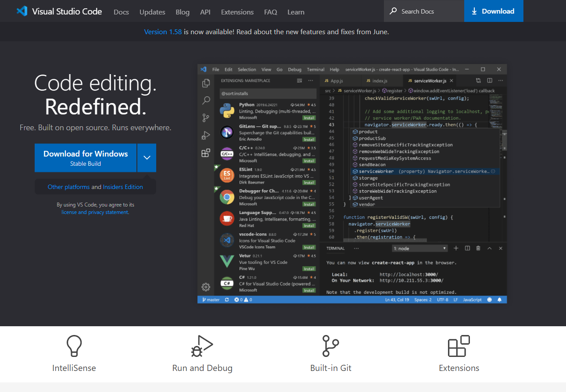Screen dimensions: 566x392
Task: Open Learn in the top navigation
Action: click(x=296, y=12)
